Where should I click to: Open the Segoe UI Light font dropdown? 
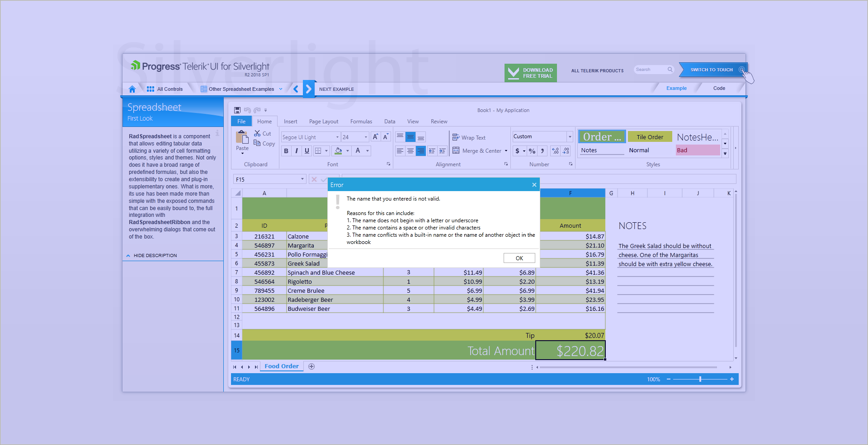[x=337, y=137]
